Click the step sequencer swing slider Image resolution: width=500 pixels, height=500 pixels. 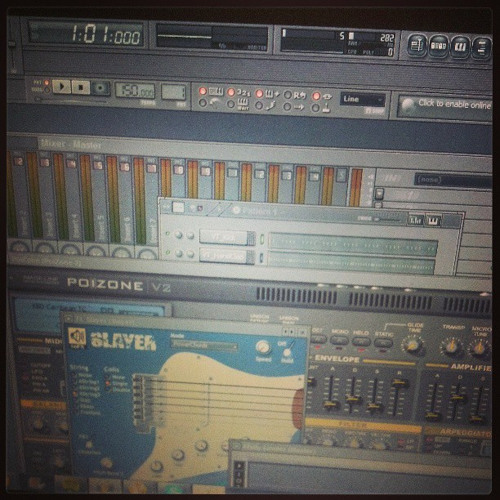(388, 219)
